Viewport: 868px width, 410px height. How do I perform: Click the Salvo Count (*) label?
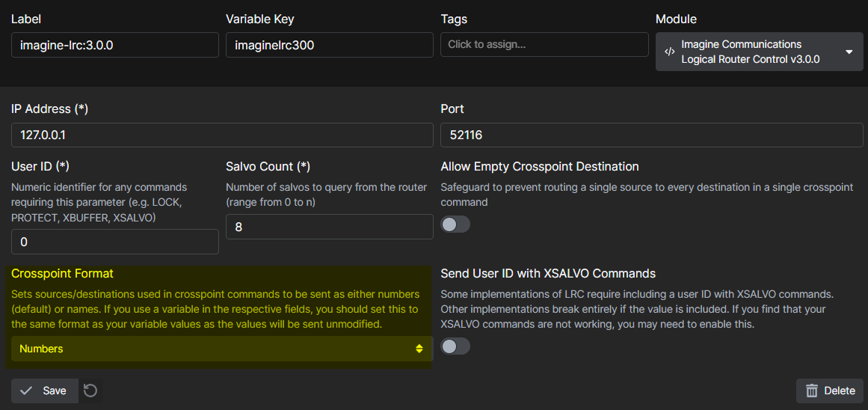tap(268, 166)
